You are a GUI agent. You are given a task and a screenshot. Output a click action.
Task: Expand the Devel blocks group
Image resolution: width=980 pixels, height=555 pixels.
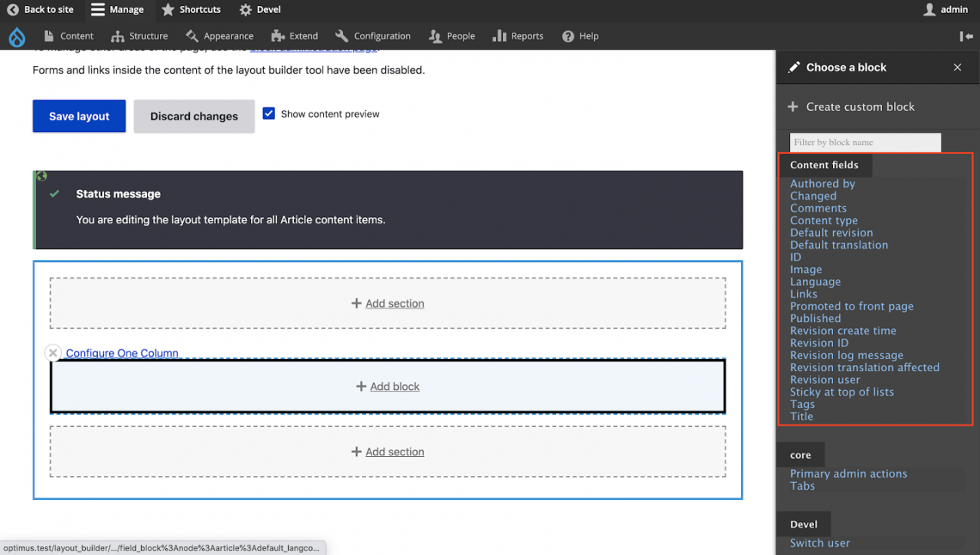[804, 524]
